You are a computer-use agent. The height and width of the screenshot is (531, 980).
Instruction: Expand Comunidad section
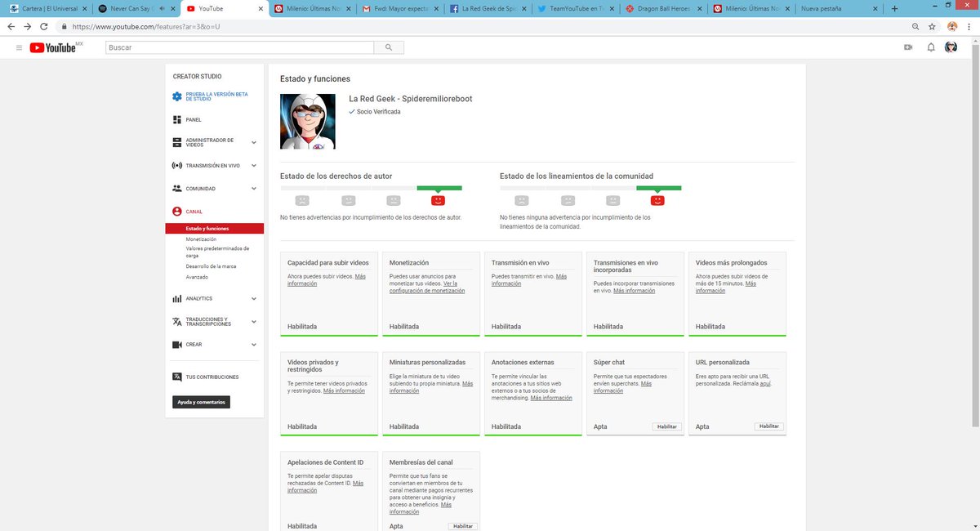pyautogui.click(x=254, y=188)
